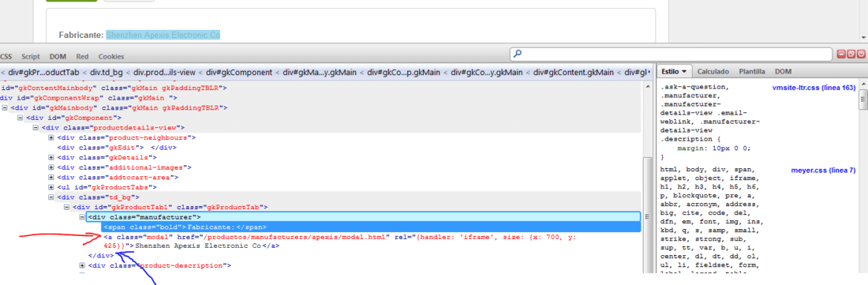Click the red Firebug deactivate power icon
Screen dimensions: 868x285
862,54
